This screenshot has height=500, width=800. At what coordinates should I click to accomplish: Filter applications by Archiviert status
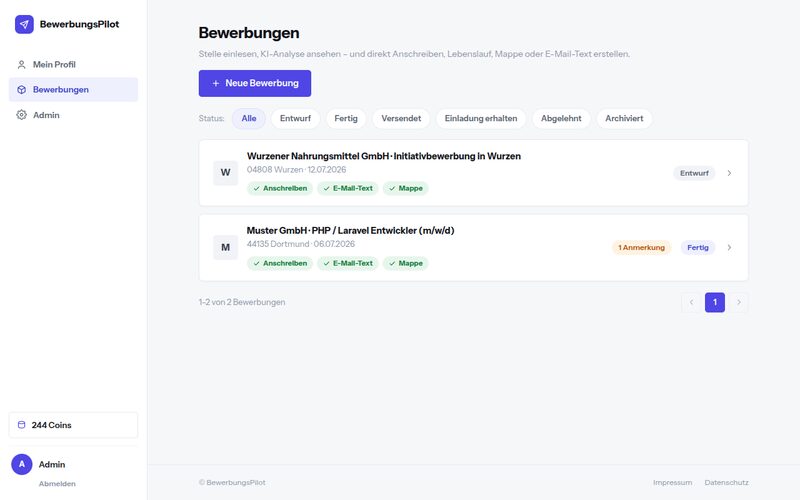click(x=624, y=118)
